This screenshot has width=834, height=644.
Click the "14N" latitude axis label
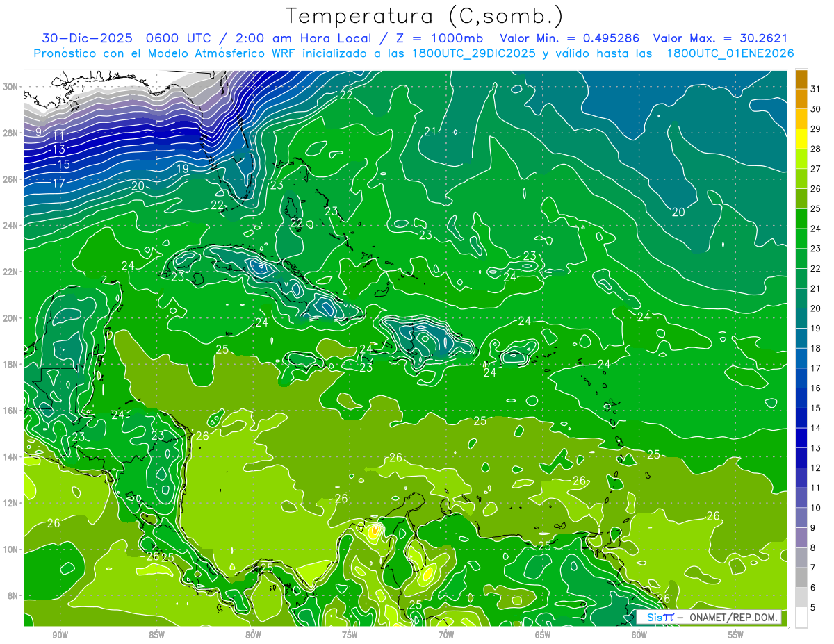[12, 457]
